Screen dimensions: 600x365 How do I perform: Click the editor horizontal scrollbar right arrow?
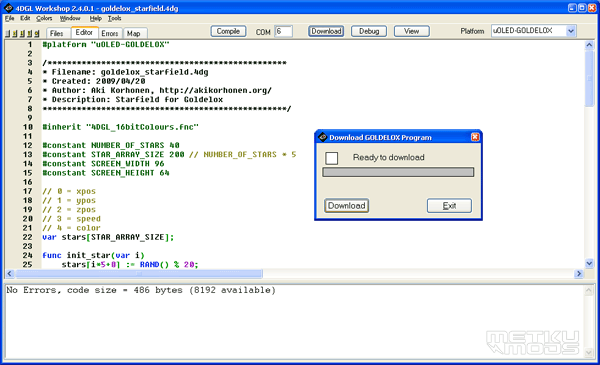click(579, 274)
